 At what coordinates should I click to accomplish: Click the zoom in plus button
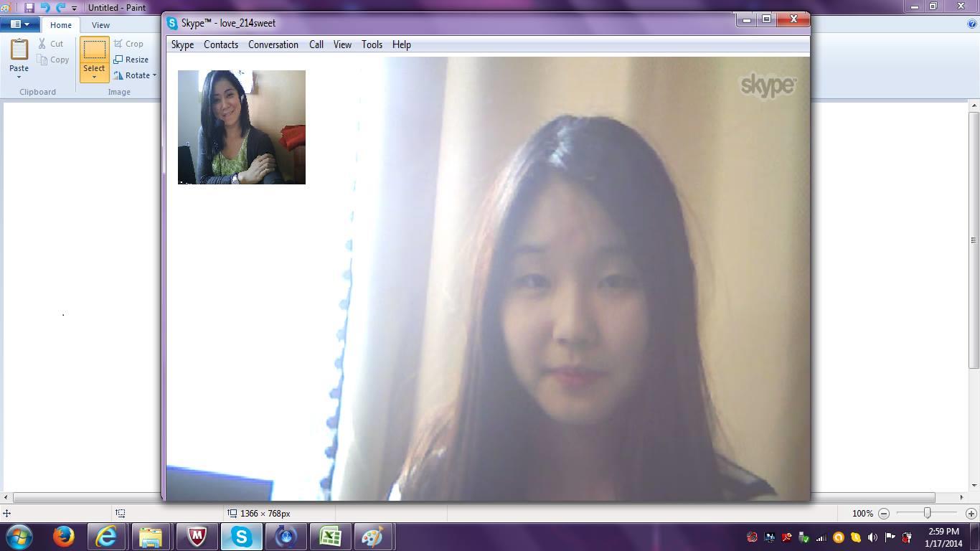pyautogui.click(x=971, y=514)
